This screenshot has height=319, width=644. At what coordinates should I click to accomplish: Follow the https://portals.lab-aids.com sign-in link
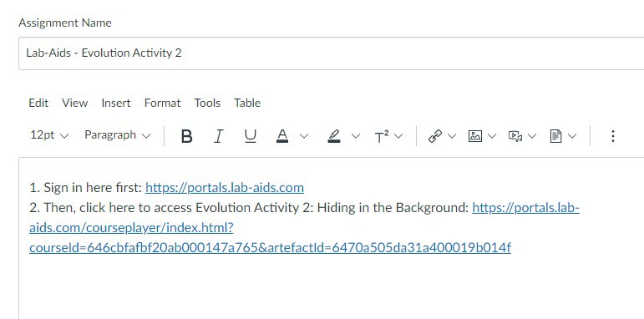(x=225, y=188)
